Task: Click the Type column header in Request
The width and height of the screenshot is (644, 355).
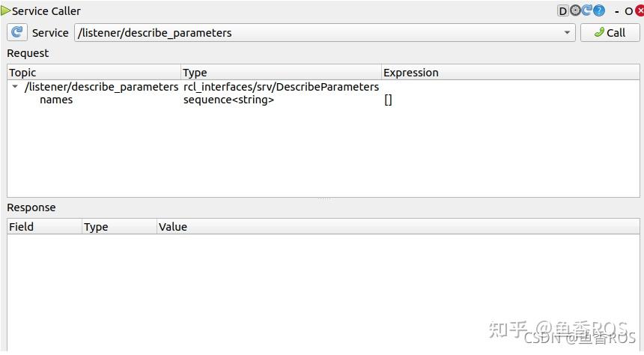Action: tap(195, 73)
